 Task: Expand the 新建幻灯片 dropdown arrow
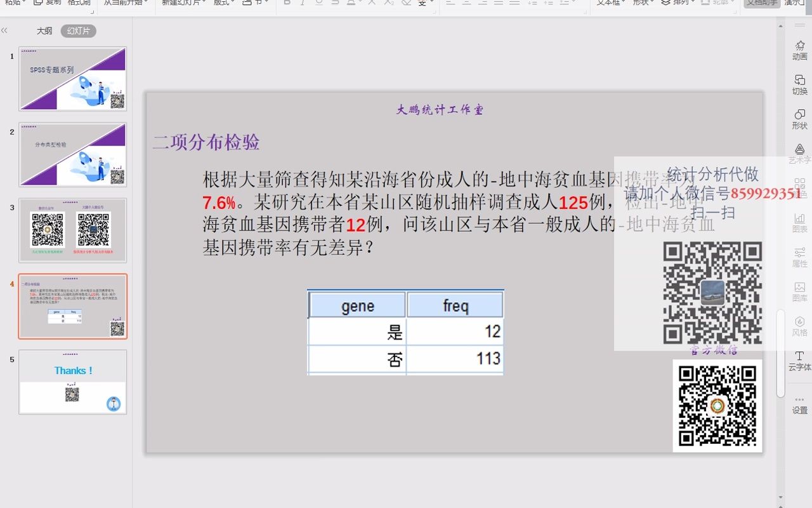click(x=204, y=3)
